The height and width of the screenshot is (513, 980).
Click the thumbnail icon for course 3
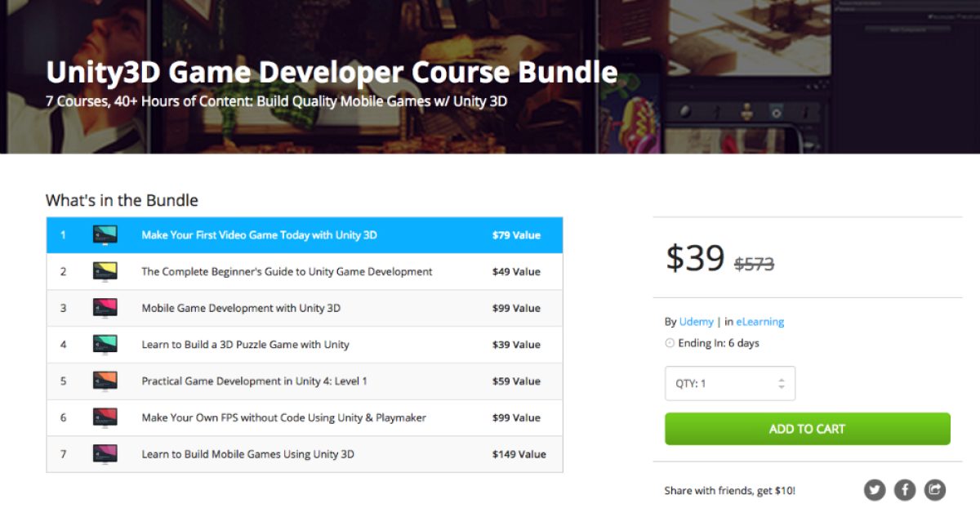coord(105,309)
